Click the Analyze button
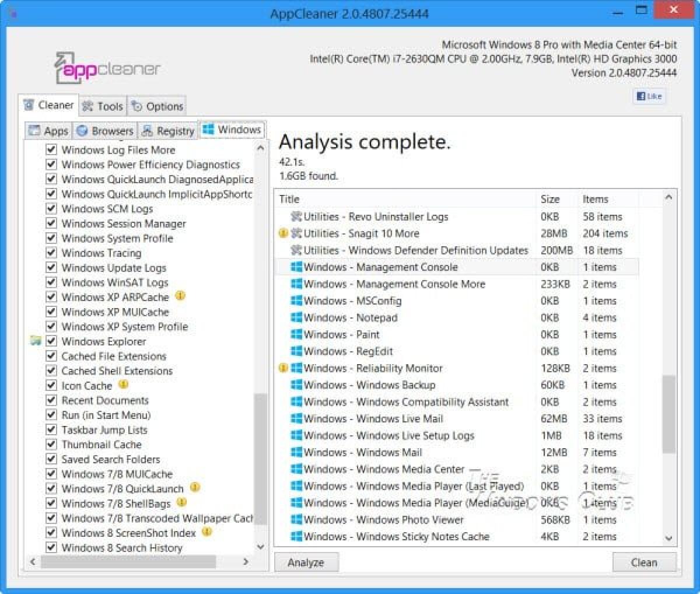The image size is (700, 594). (x=306, y=562)
